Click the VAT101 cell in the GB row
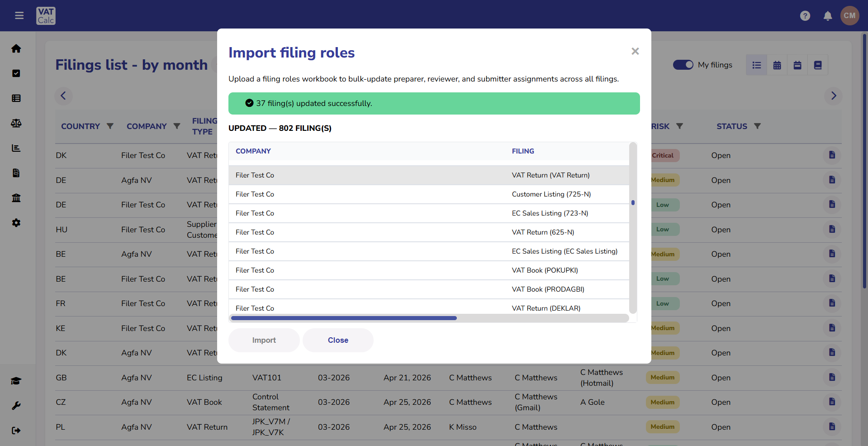868x446 pixels. pos(267,378)
